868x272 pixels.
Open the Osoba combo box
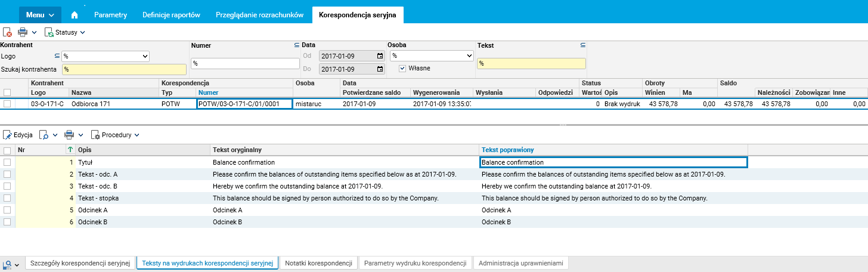coord(432,55)
